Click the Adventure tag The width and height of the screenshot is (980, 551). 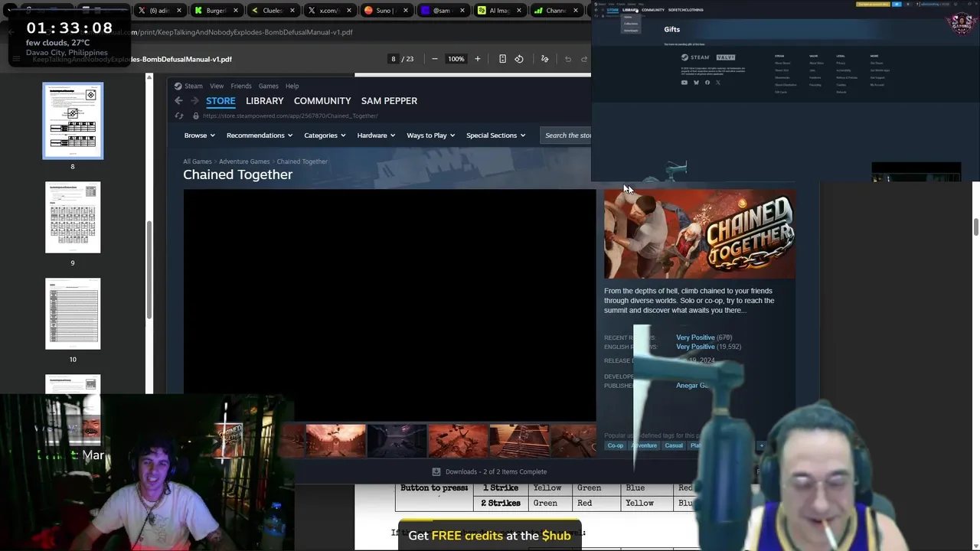pos(644,445)
